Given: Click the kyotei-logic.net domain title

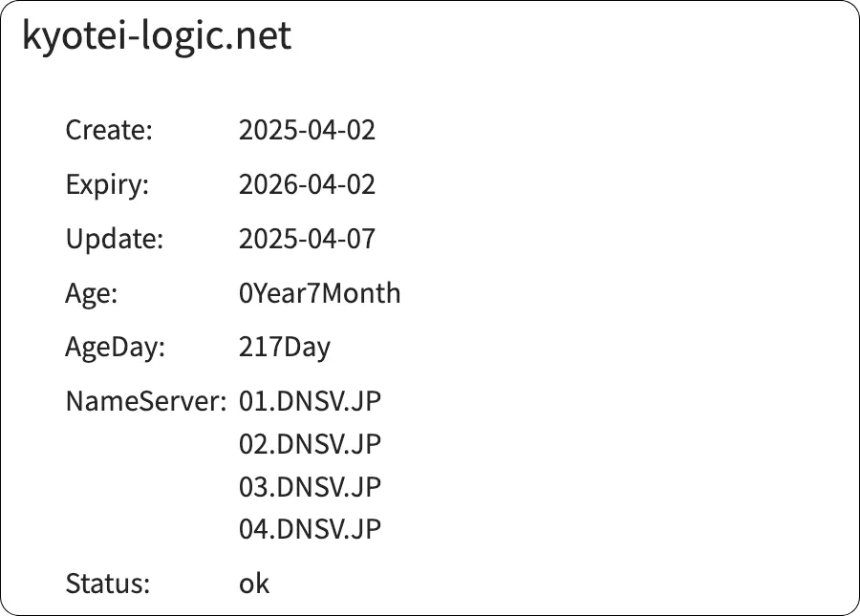Looking at the screenshot, I should [x=157, y=36].
